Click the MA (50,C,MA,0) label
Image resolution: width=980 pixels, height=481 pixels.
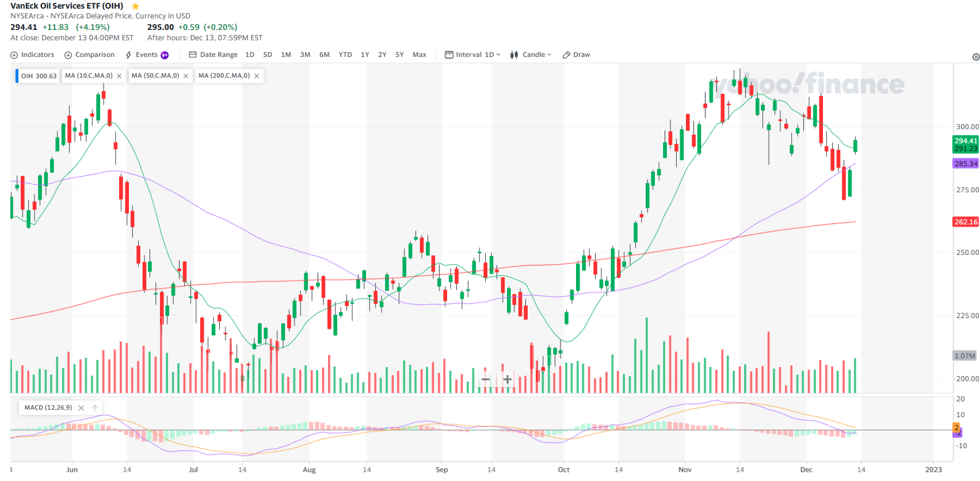155,75
